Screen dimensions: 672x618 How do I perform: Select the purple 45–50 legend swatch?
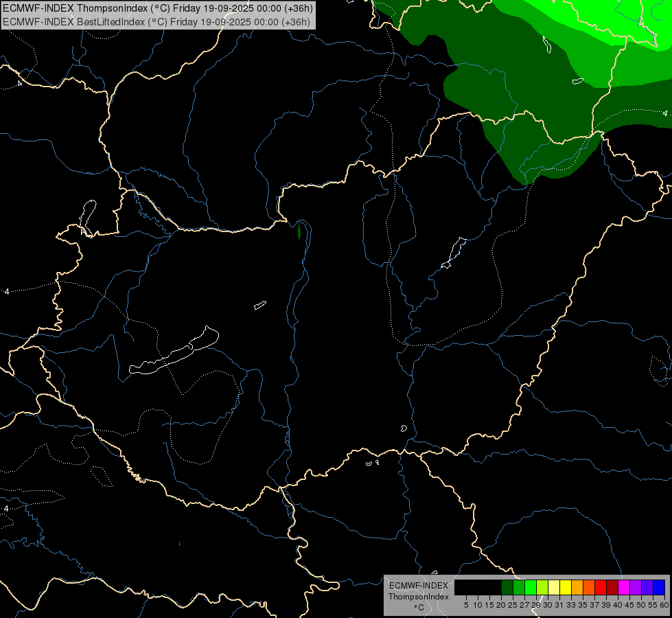[x=636, y=587]
